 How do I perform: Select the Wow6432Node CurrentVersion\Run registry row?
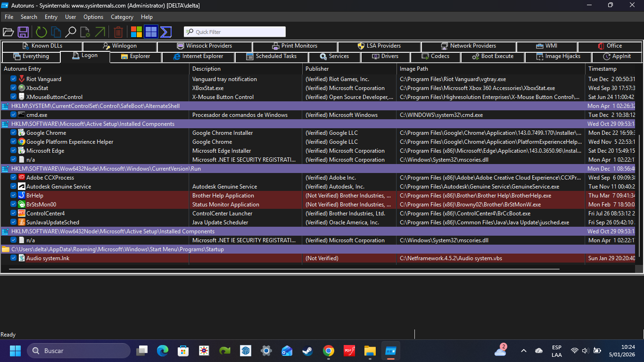[318, 169]
